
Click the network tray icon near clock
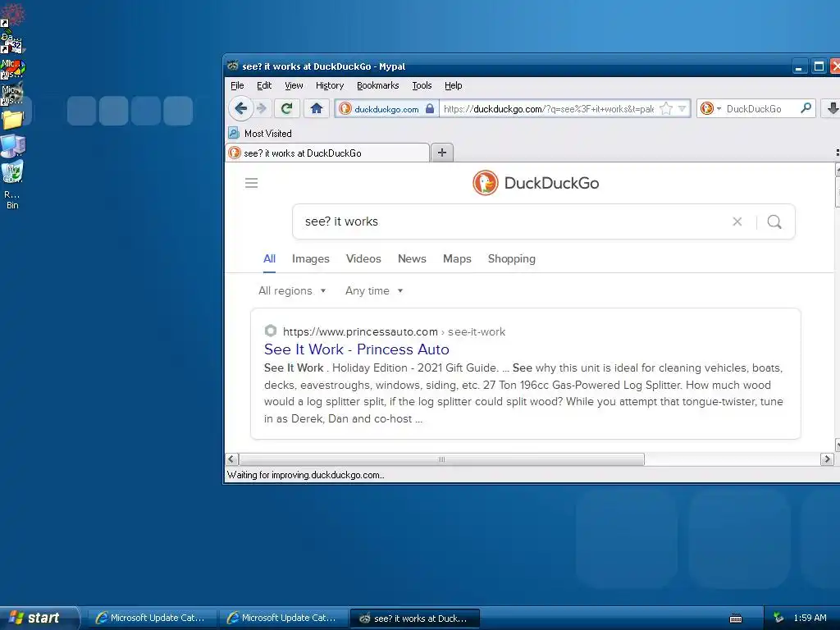pos(778,618)
